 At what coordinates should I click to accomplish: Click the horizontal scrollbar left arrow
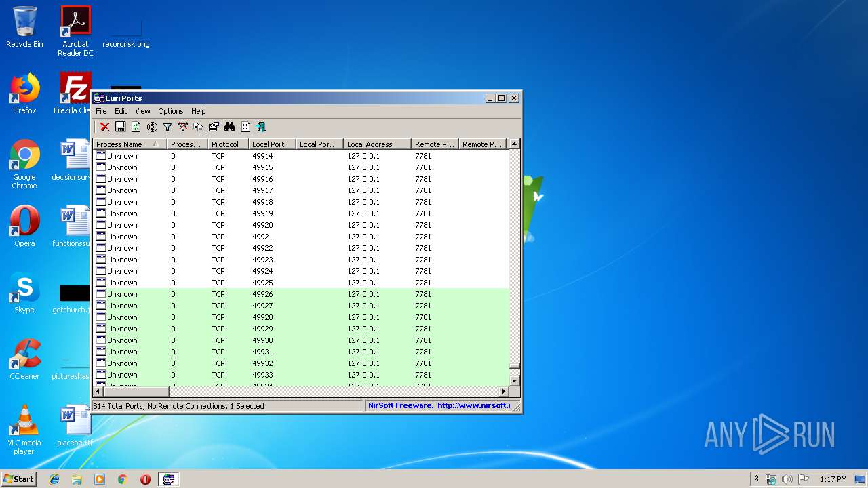coord(98,392)
